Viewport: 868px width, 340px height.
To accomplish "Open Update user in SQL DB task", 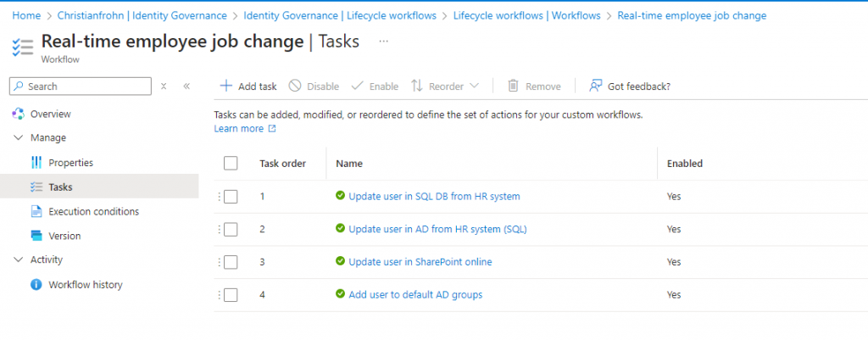I will click(434, 196).
